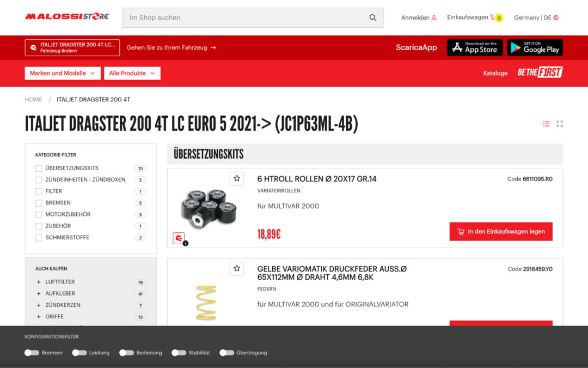This screenshot has width=588, height=368.
Task: Toggle the Bedienung configuration switch
Action: coord(127,353)
